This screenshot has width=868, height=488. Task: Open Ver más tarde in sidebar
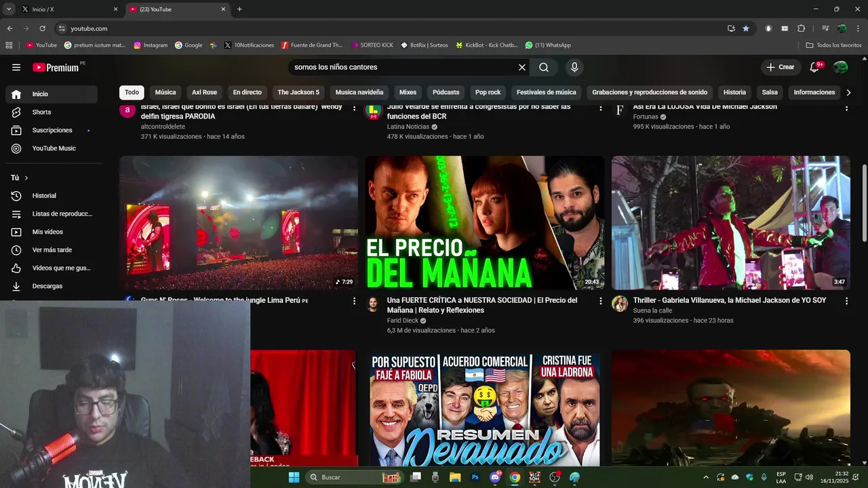click(52, 250)
